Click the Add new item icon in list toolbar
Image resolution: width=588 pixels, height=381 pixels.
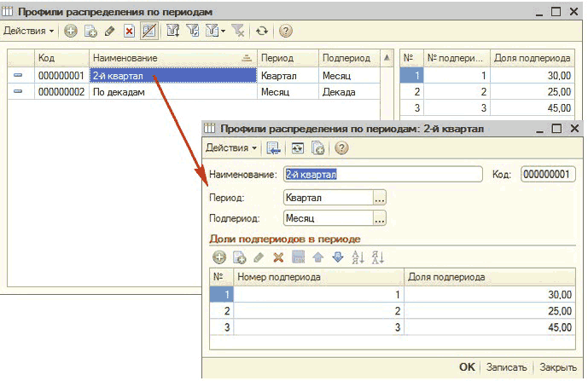tap(70, 31)
